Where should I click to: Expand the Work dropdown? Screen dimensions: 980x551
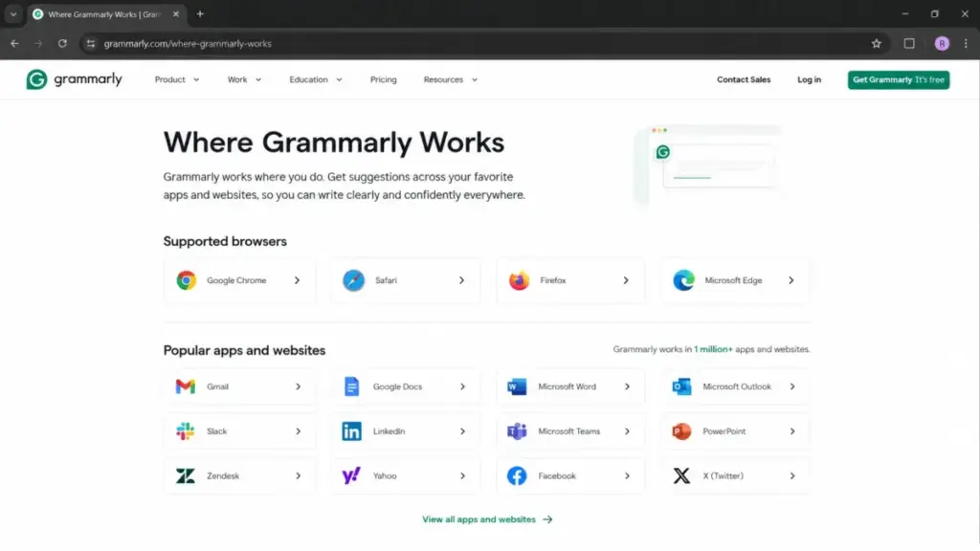(x=244, y=80)
